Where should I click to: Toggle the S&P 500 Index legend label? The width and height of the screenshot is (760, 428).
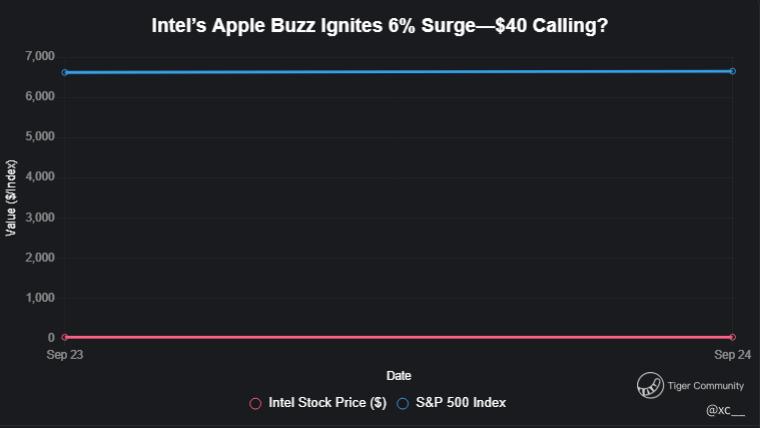click(462, 403)
